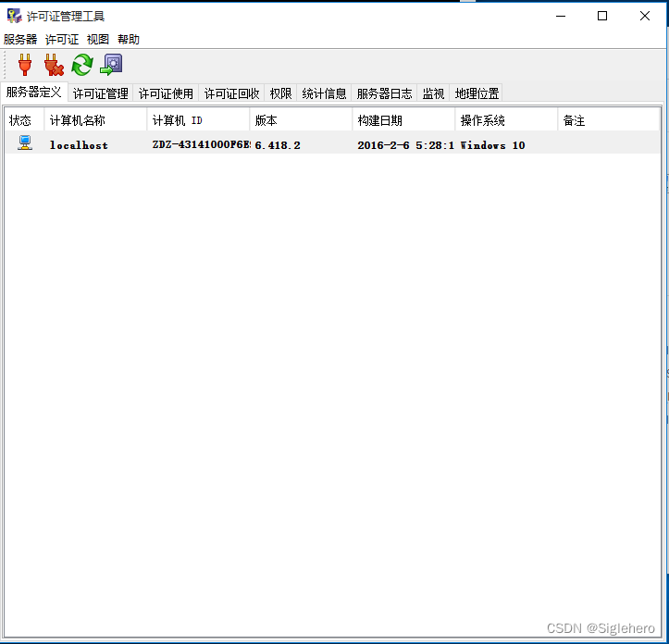Open the 帮助 menu
This screenshot has height=644, width=669.
[129, 40]
